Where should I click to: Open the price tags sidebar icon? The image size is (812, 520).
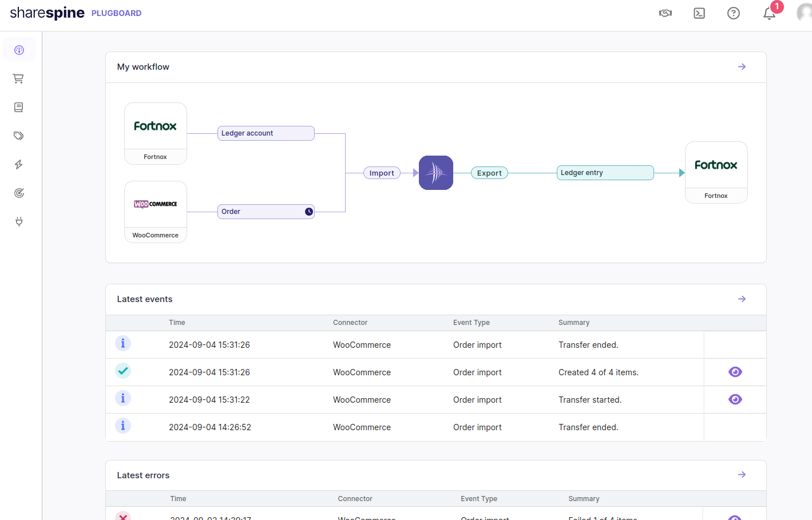(x=19, y=136)
